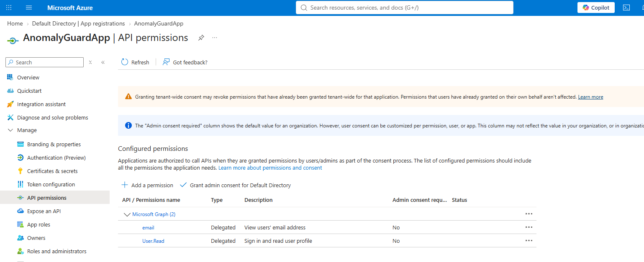Pin the AnomalyGuardApp blade
The width and height of the screenshot is (644, 262).
[x=201, y=38]
